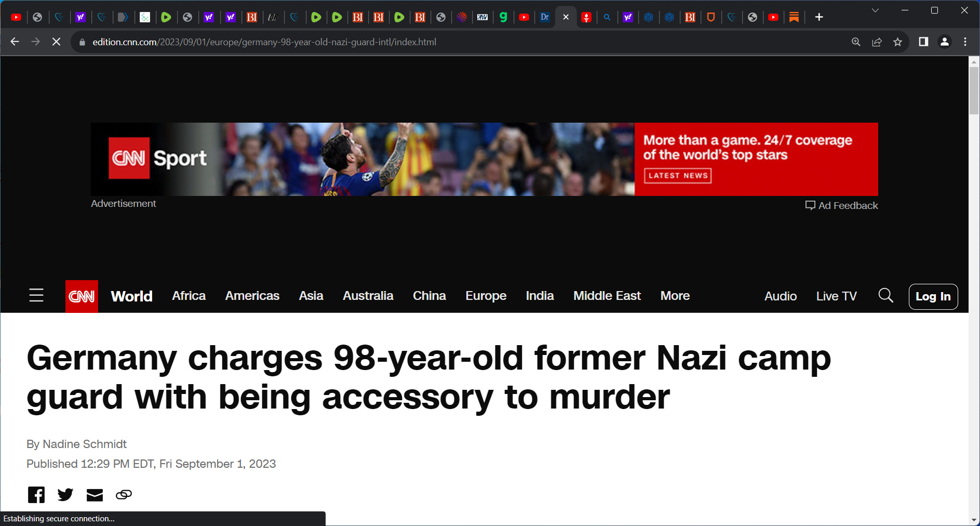Screen dimensions: 980x526
Task: Open the browser profile menu
Action: [945, 42]
